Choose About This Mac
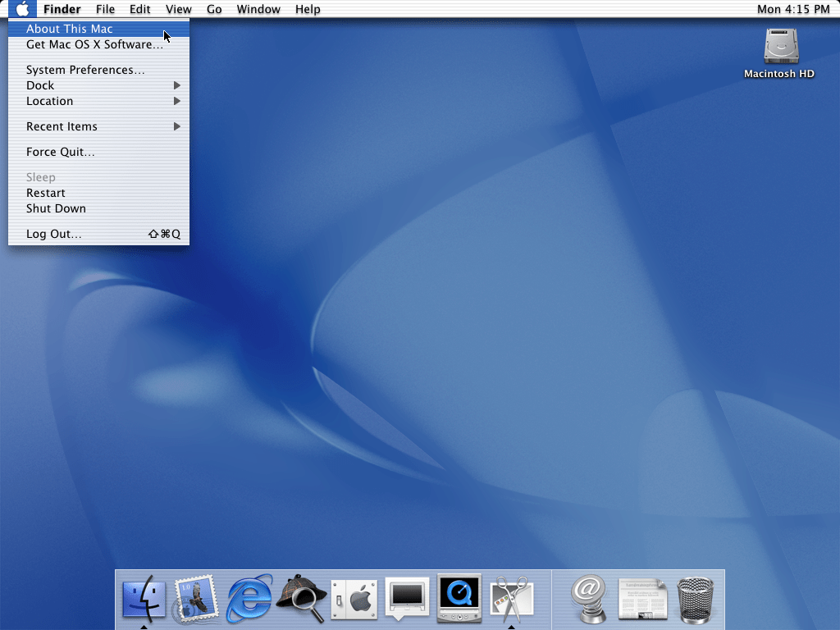 70,29
